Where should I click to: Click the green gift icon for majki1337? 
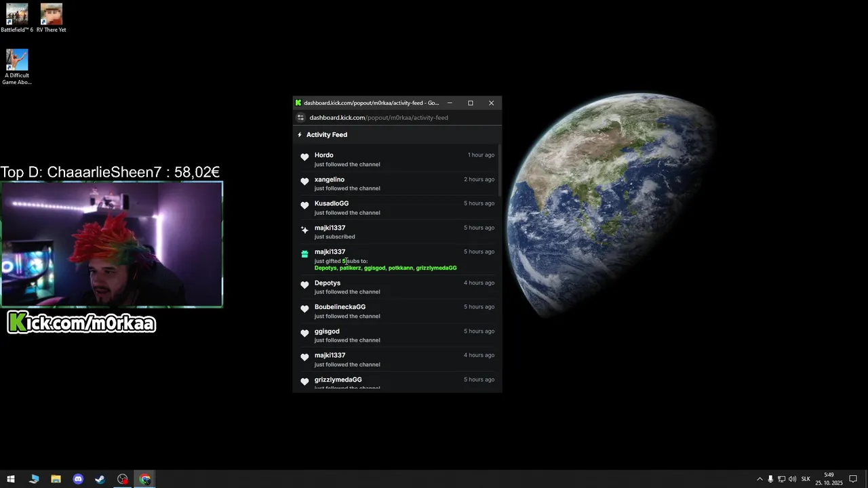(x=304, y=254)
